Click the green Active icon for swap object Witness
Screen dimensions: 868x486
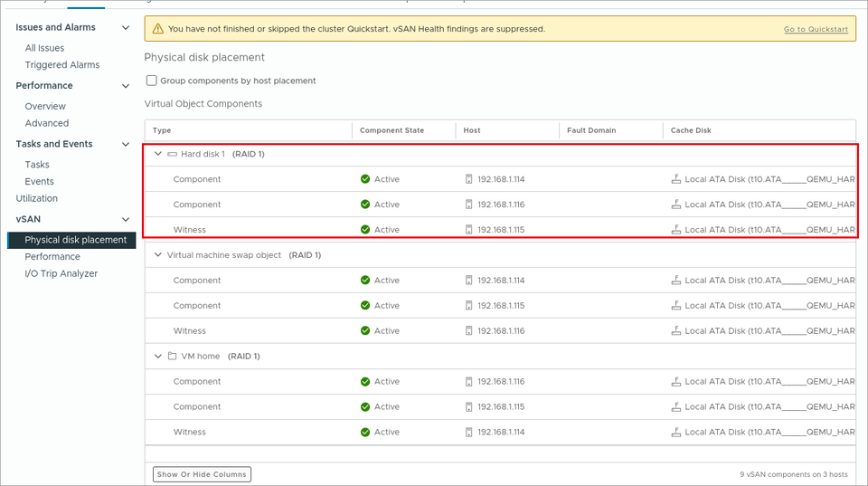tap(365, 331)
